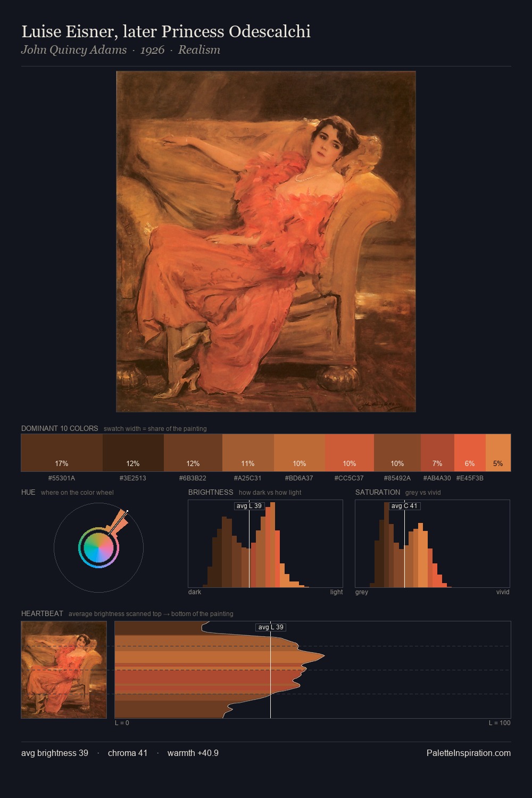Pick the 10% swatch above #85492A

(x=397, y=453)
